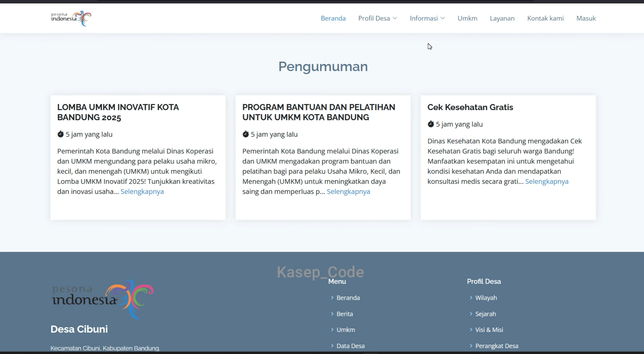Open footer Beranda link
This screenshot has width=644, height=354.
pos(348,298)
